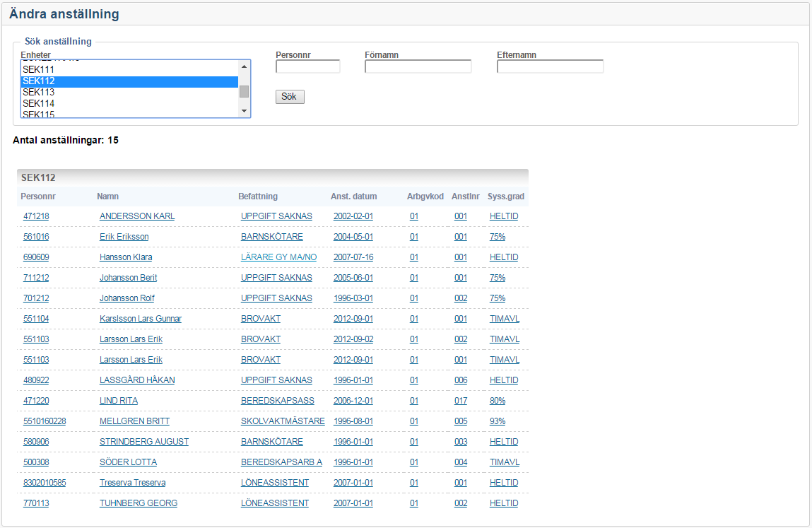Click the Enheter list scrollbar thumb
Viewport: 812px width, 528px height.
point(244,91)
